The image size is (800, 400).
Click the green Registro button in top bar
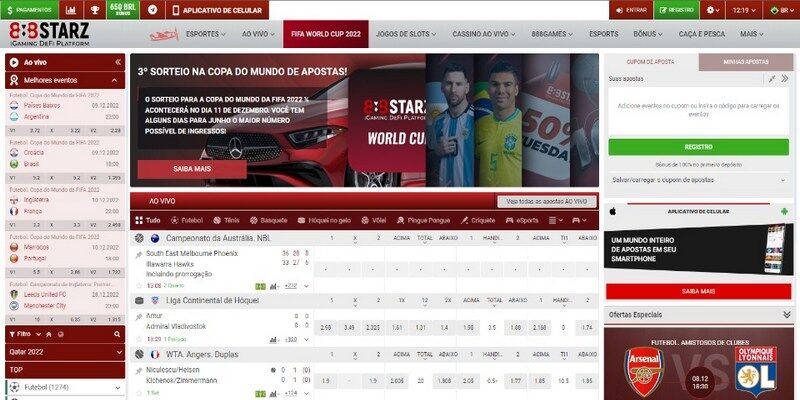(x=677, y=10)
